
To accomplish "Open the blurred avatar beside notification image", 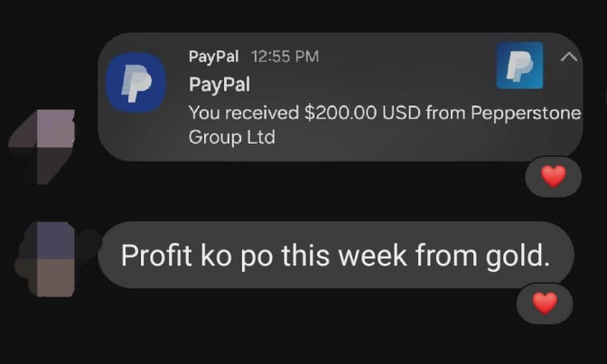I will 42,146.
